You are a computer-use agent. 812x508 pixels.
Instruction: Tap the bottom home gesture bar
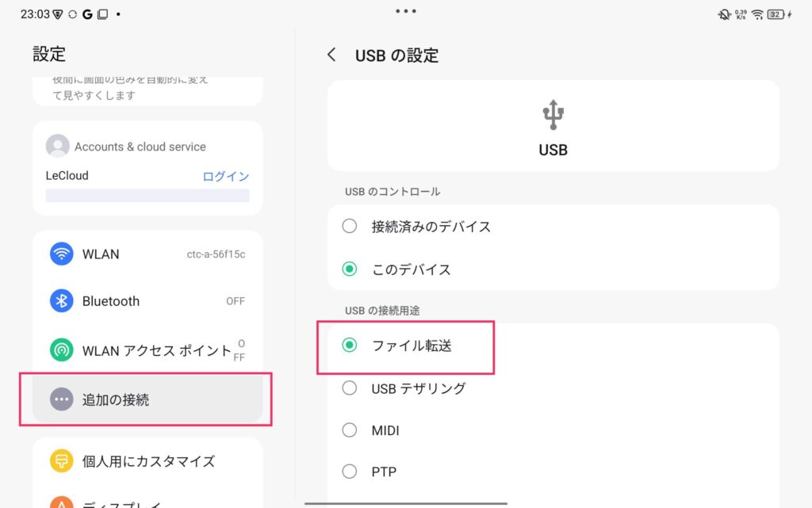click(406, 502)
